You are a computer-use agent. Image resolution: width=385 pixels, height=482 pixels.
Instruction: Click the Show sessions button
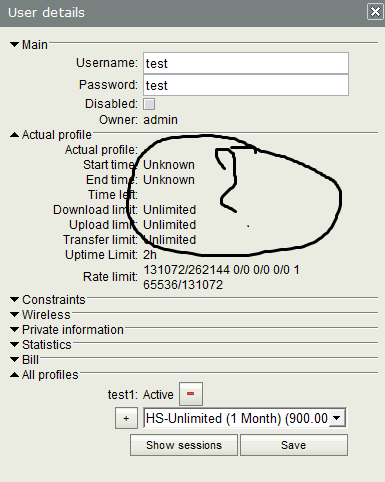[184, 445]
